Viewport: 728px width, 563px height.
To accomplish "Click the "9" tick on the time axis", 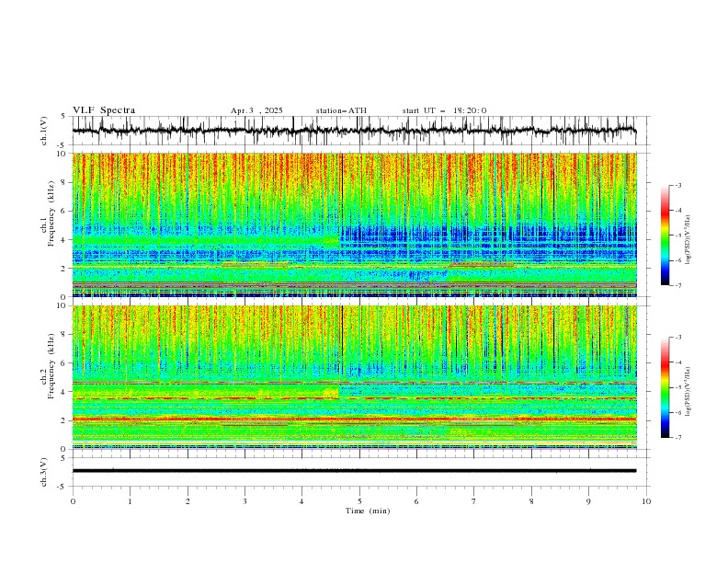I will pyautogui.click(x=588, y=501).
